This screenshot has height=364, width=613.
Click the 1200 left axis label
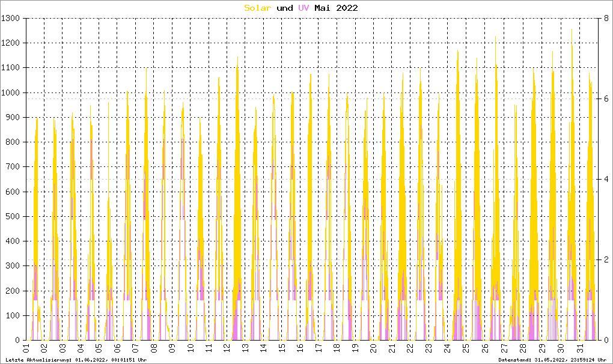click(11, 43)
